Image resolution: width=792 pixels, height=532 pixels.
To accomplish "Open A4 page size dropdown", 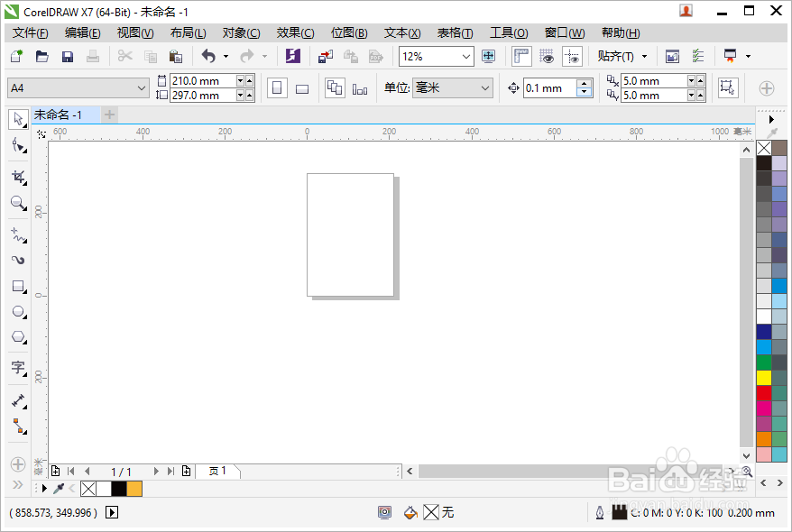I will pyautogui.click(x=142, y=88).
